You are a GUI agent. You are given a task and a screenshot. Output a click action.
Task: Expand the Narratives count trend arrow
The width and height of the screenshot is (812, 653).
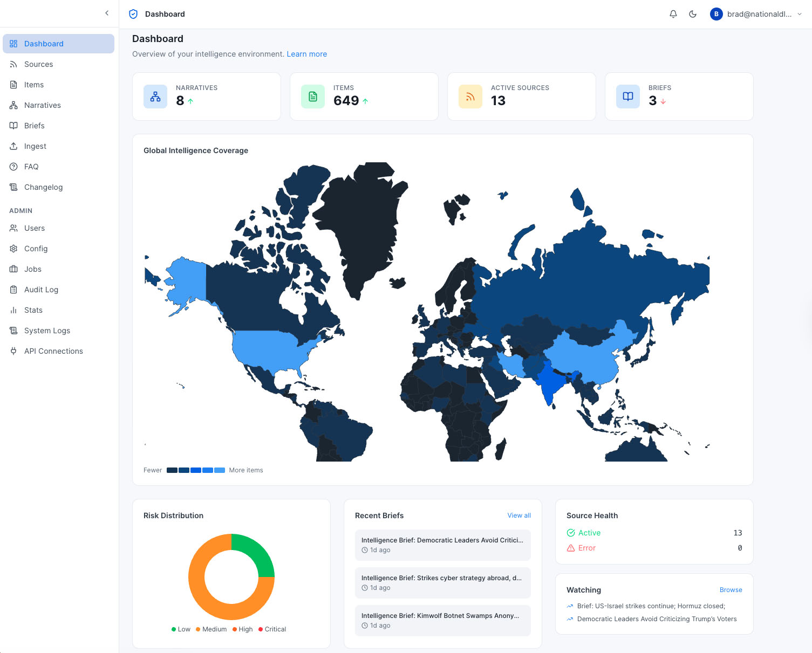pyautogui.click(x=189, y=100)
